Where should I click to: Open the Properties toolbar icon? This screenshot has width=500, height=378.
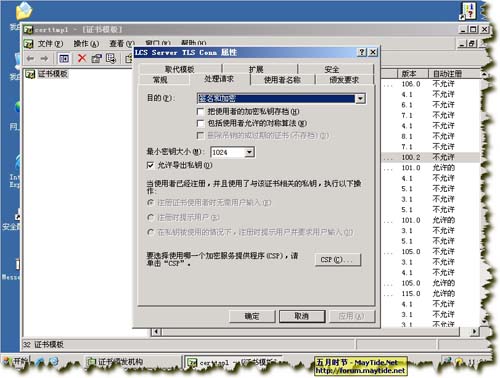click(x=96, y=59)
